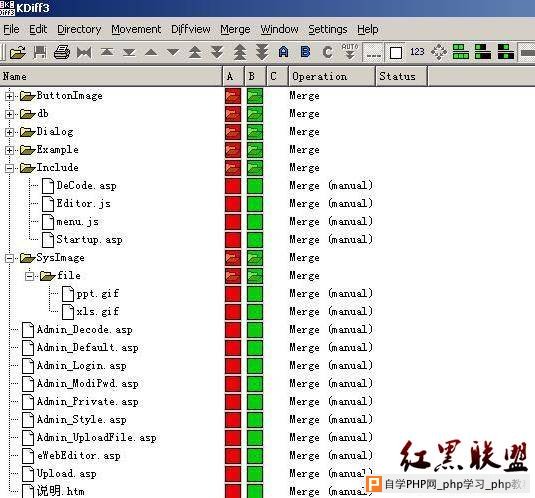
Task: Select source C merge button
Action: pos(327,52)
